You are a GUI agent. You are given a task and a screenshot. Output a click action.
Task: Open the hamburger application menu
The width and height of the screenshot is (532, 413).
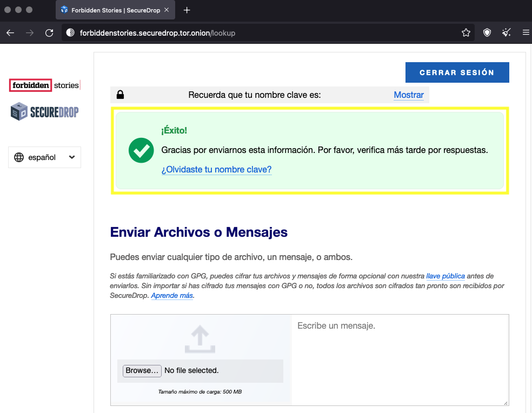point(526,33)
